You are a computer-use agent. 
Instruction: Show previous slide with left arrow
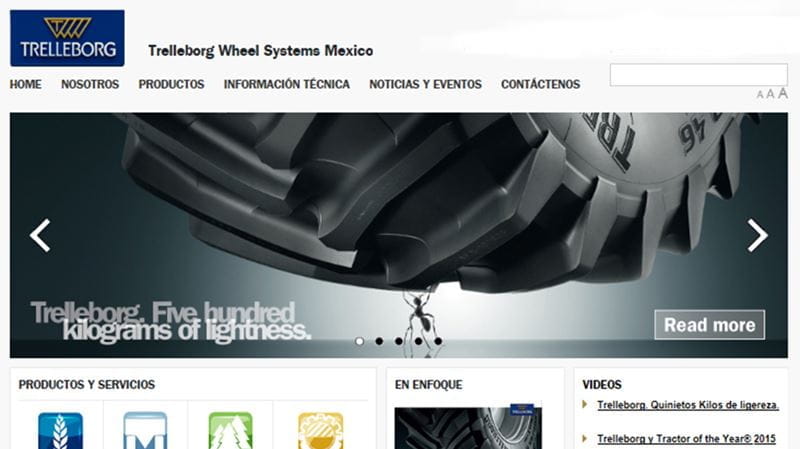tap(40, 235)
